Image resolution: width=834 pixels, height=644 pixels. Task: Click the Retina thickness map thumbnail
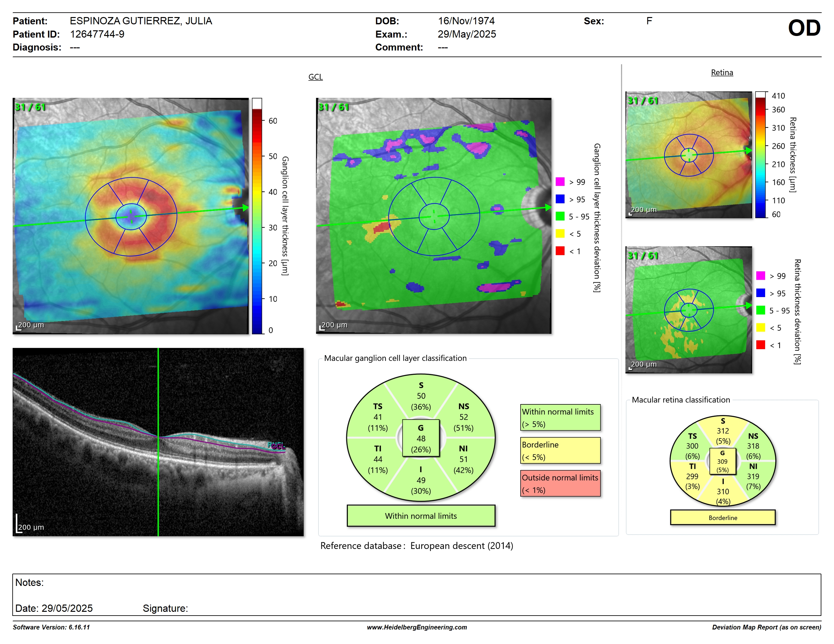(x=688, y=154)
